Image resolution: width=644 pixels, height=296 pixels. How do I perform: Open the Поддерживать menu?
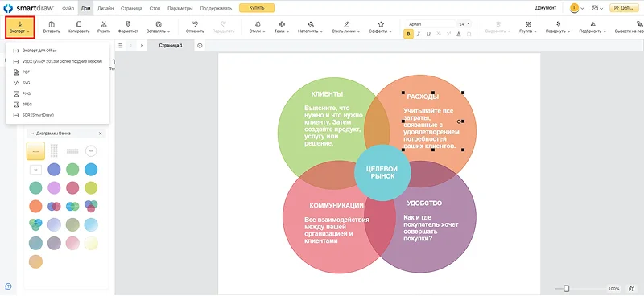216,8
